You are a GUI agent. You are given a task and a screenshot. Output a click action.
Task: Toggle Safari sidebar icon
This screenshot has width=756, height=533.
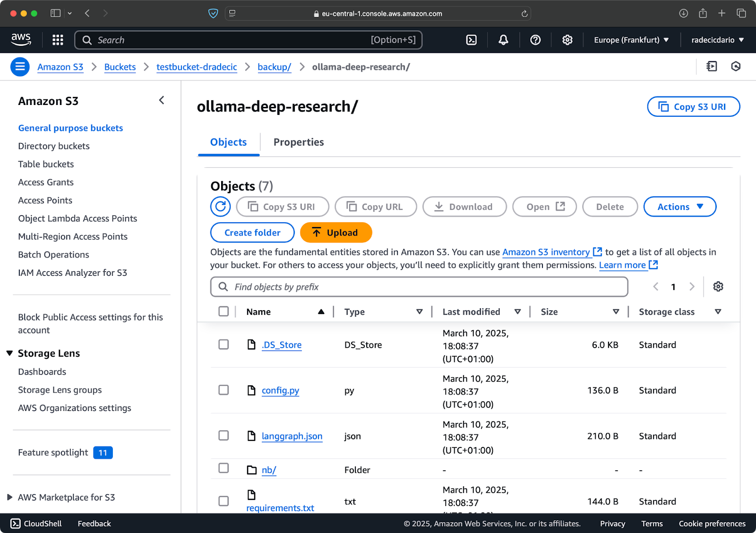(56, 13)
